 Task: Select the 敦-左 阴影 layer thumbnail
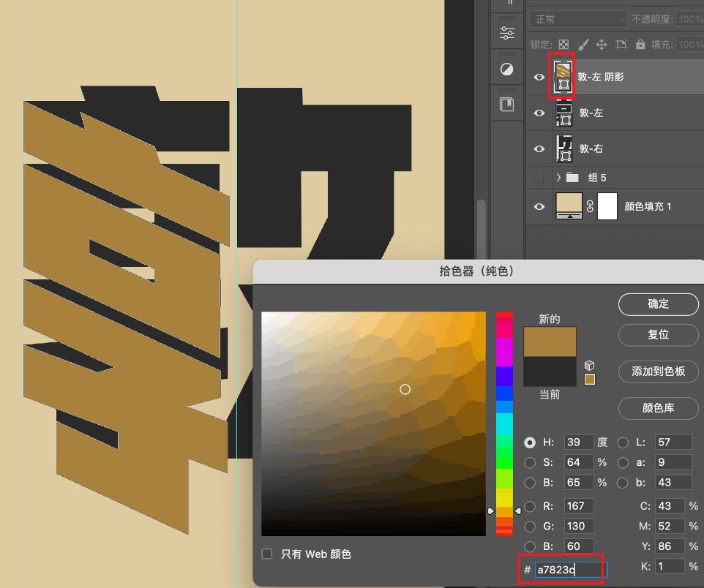(x=563, y=78)
